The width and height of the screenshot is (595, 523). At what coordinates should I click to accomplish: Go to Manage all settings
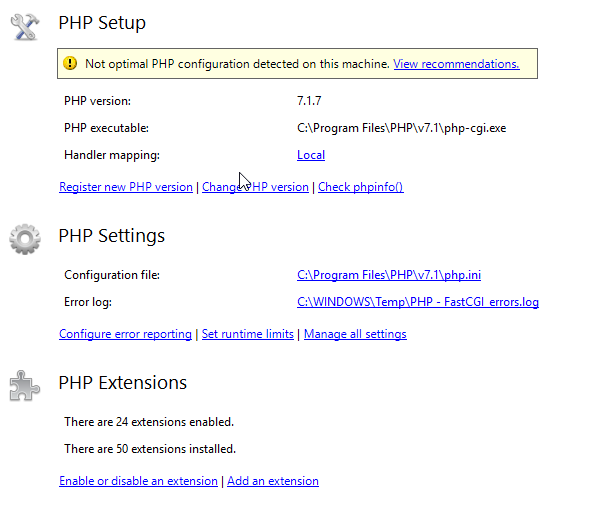(x=355, y=334)
